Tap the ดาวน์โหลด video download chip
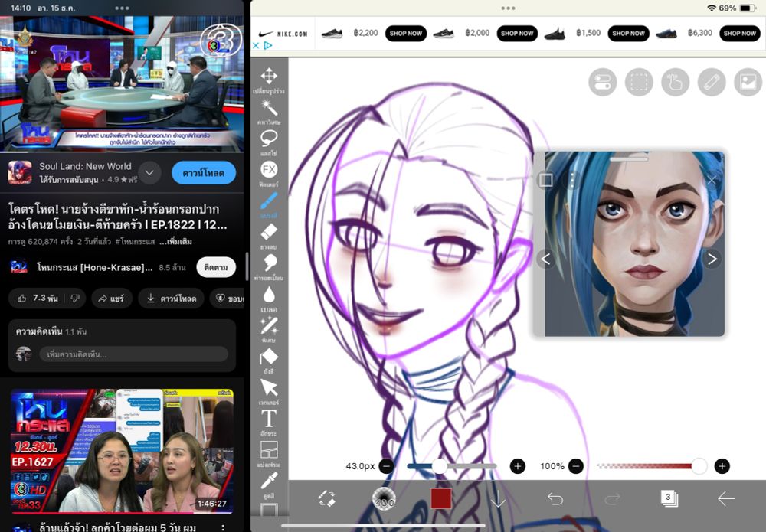Image resolution: width=766 pixels, height=532 pixels. click(171, 299)
